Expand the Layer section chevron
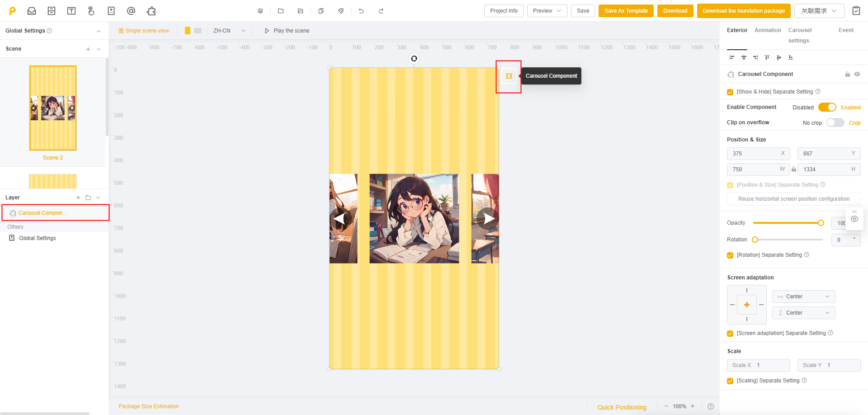 [98, 198]
